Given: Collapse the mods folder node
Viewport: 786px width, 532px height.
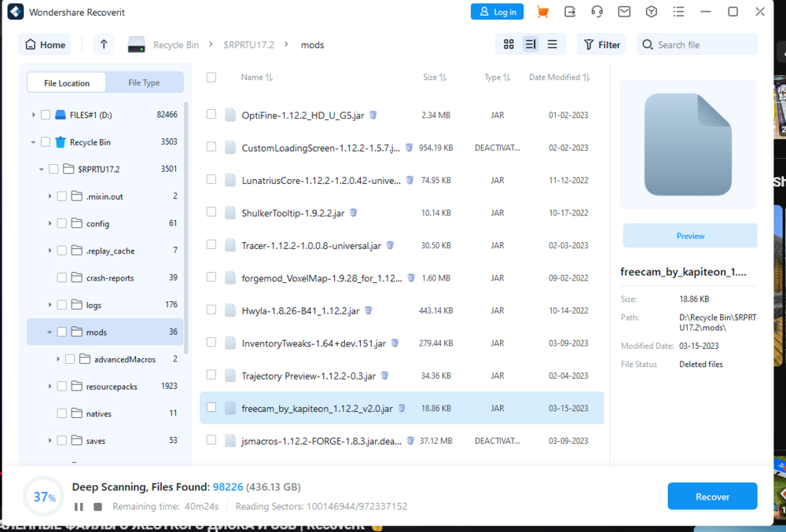Looking at the screenshot, I should [50, 332].
